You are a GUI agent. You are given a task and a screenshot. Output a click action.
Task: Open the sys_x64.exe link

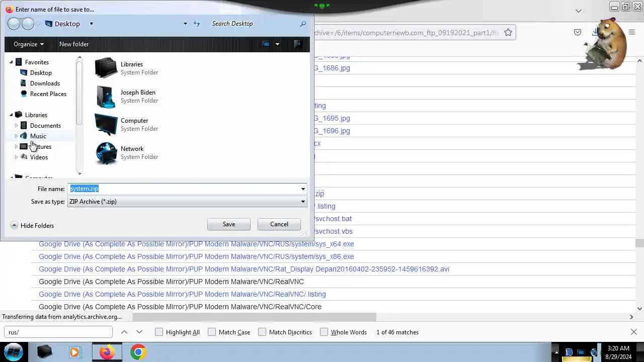click(196, 244)
